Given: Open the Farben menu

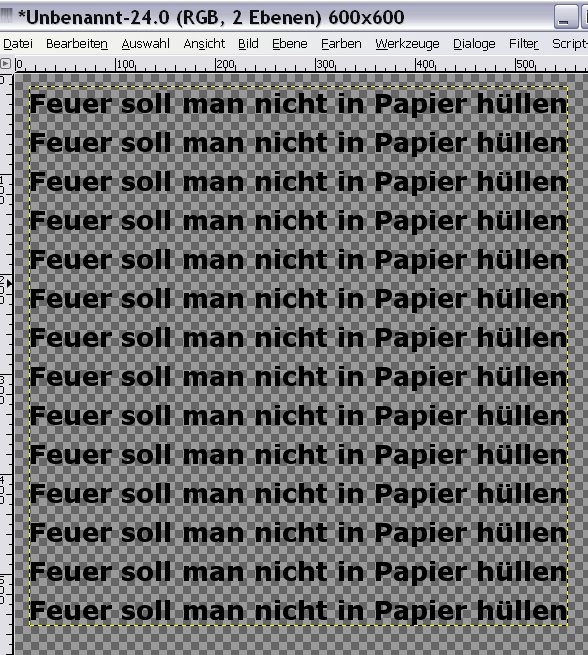Looking at the screenshot, I should click(341, 44).
